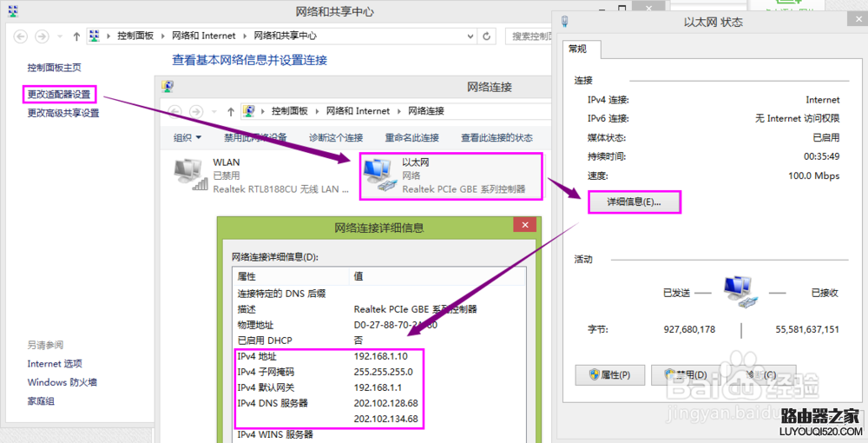Select DNS server value 202.102.134.68

click(x=386, y=419)
